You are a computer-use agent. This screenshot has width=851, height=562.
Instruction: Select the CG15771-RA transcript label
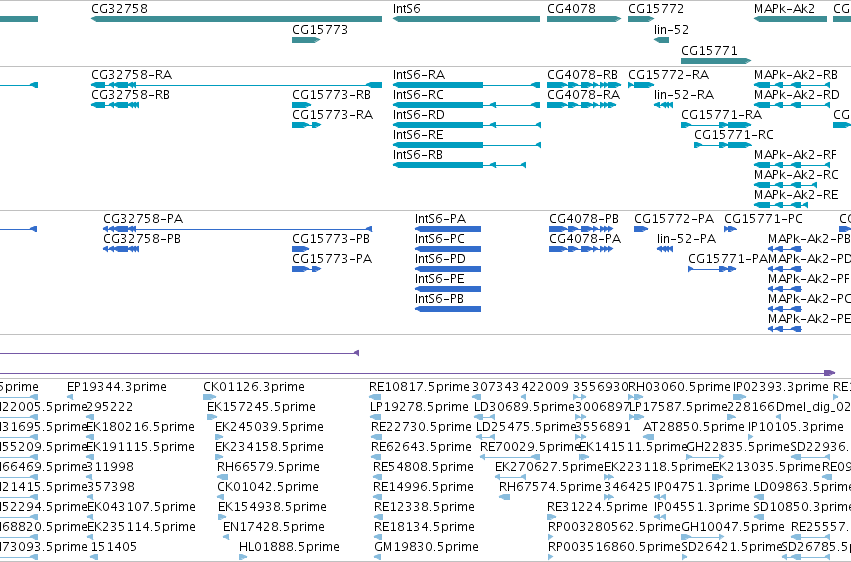(x=721, y=115)
